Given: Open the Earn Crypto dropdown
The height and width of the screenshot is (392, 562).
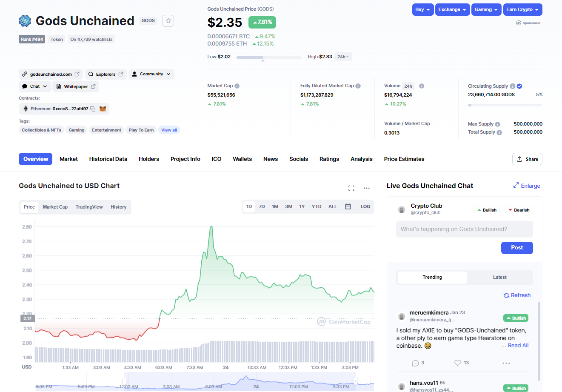Looking at the screenshot, I should pyautogui.click(x=522, y=9).
